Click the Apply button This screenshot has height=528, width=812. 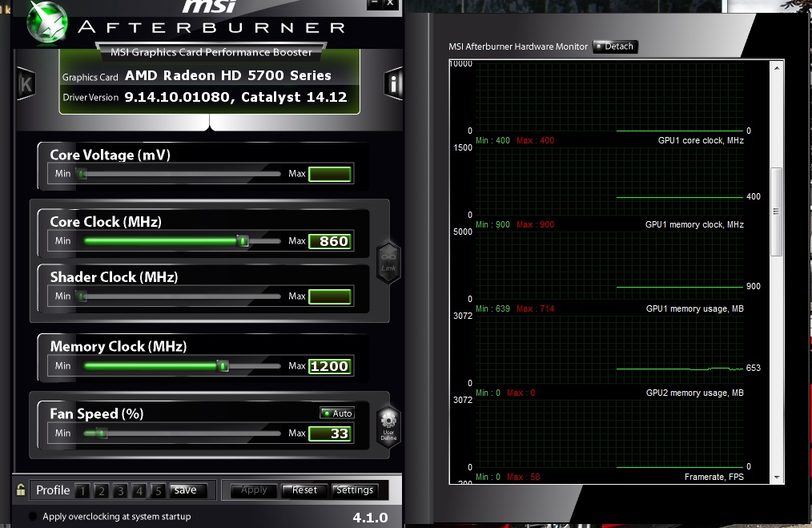tap(254, 490)
